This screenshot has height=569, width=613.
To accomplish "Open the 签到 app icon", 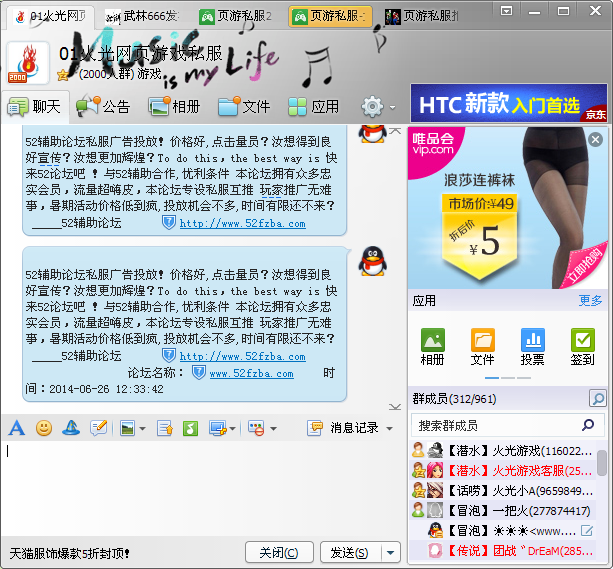I will pyautogui.click(x=583, y=346).
